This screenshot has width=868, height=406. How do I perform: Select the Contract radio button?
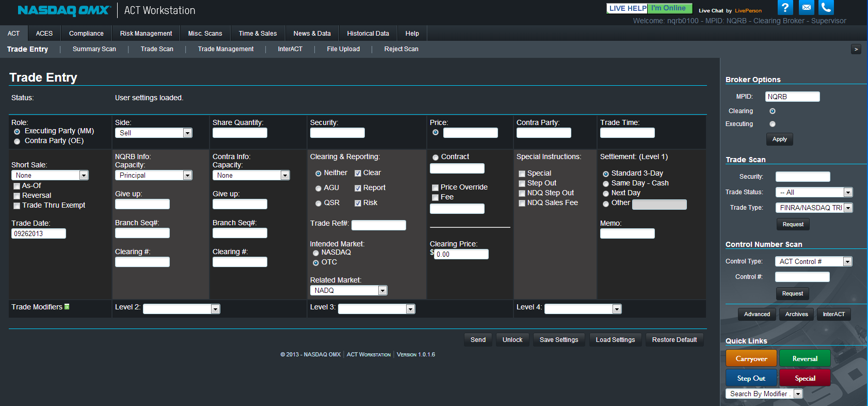(x=436, y=158)
